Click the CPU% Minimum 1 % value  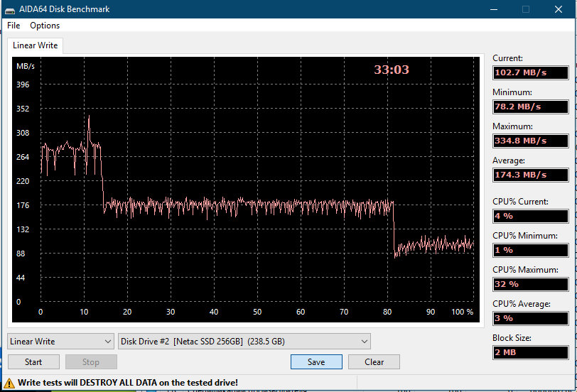coord(531,250)
